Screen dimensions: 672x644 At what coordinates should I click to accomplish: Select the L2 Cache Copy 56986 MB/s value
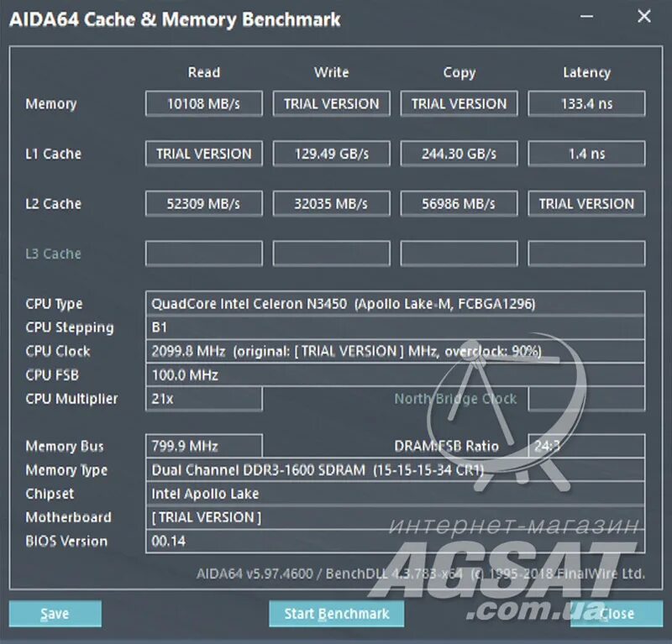click(459, 203)
